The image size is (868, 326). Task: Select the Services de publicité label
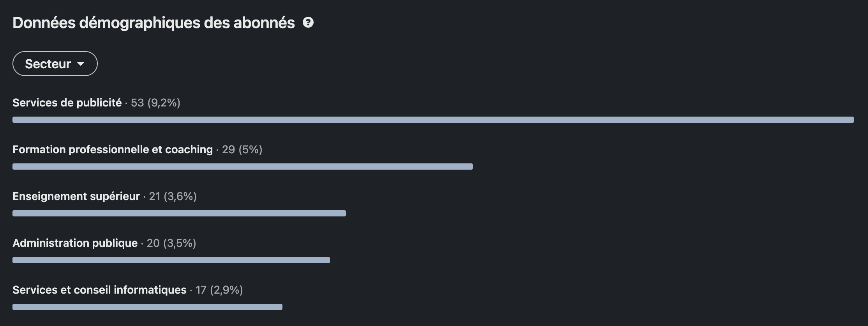(x=67, y=103)
